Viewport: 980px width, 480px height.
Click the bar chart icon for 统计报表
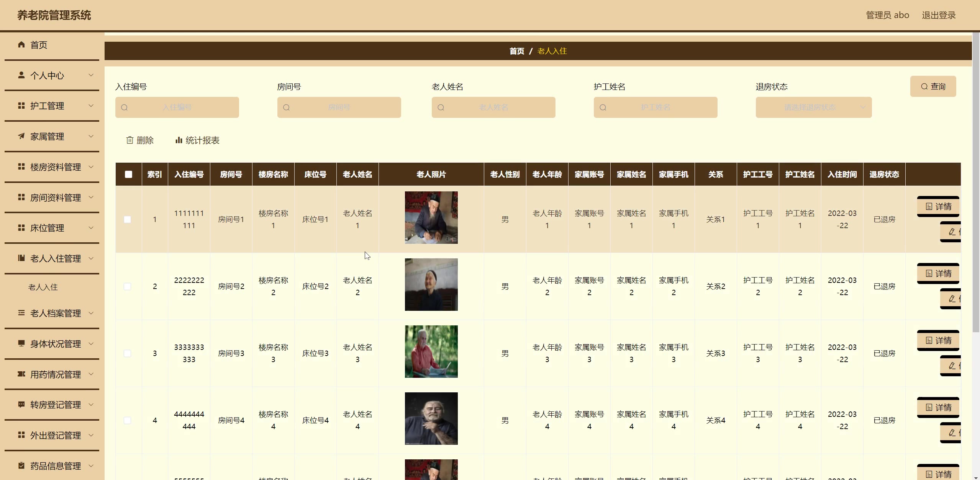click(179, 140)
